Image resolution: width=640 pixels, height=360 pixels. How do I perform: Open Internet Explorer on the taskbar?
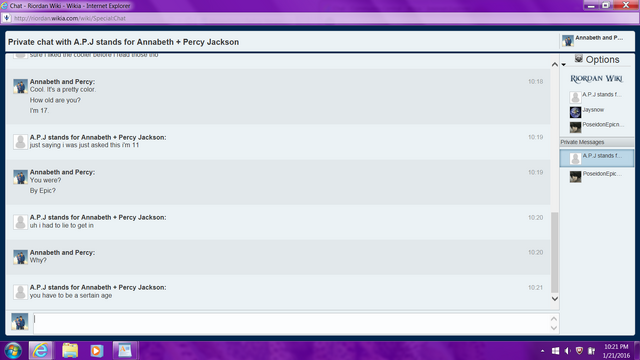(x=40, y=351)
